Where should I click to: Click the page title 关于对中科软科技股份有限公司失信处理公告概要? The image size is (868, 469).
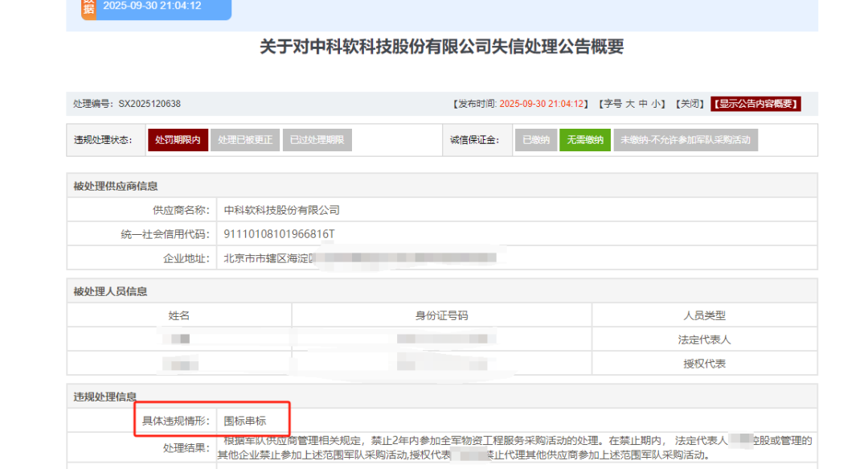point(442,47)
